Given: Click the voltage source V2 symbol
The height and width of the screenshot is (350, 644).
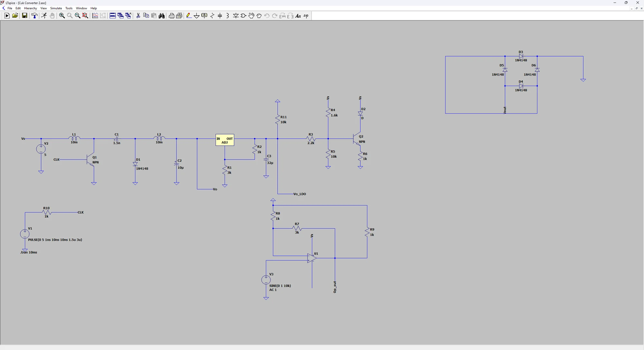Looking at the screenshot, I should point(41,149).
